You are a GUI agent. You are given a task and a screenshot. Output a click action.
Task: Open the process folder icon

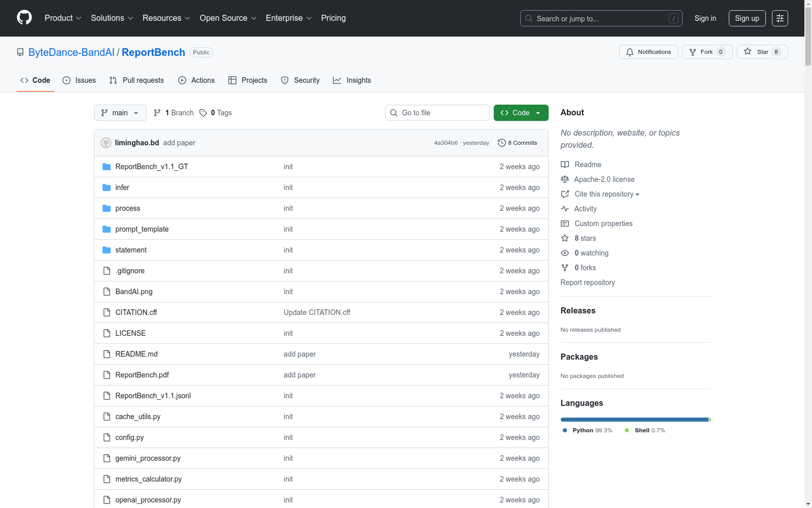click(107, 208)
